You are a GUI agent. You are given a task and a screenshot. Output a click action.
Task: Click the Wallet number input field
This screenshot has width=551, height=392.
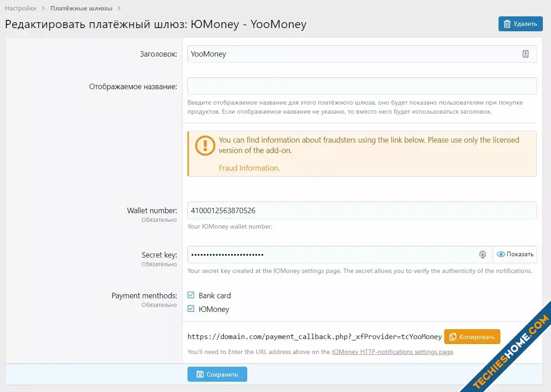(x=362, y=210)
